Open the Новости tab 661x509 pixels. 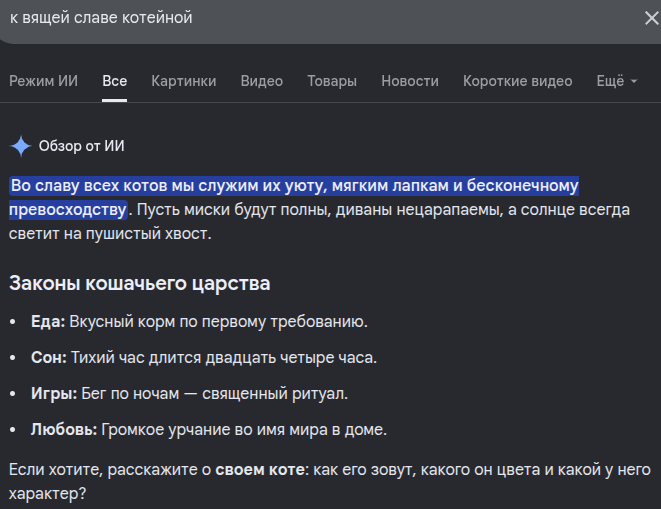410,81
